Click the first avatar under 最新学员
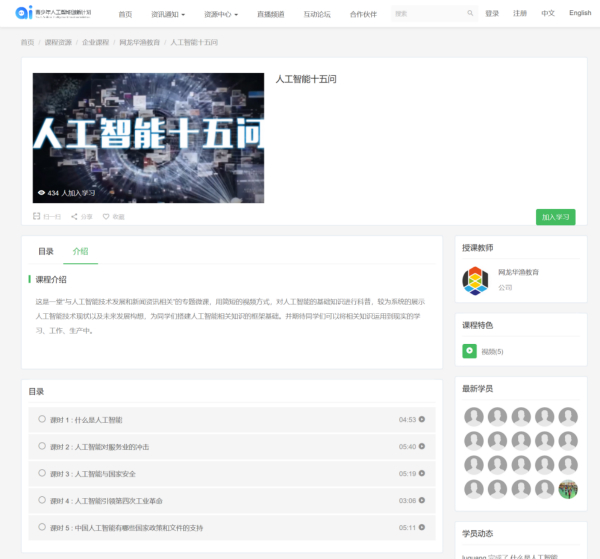This screenshot has height=559, width=600. (474, 417)
